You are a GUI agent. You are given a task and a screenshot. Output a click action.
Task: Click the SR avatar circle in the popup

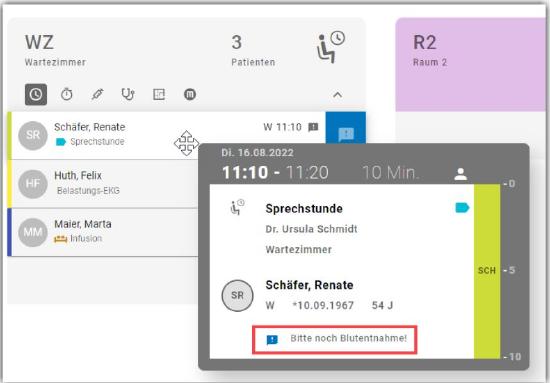click(237, 296)
